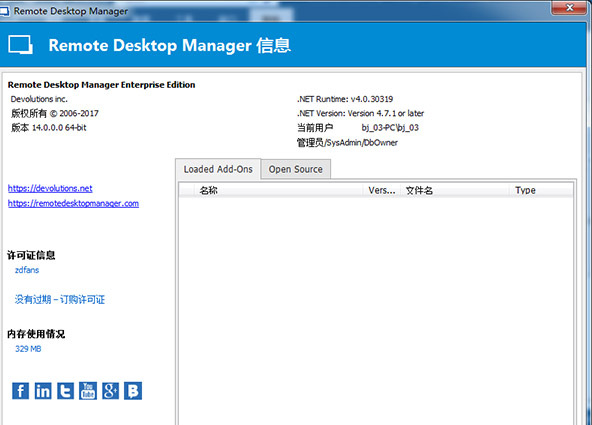The image size is (592, 425).
Task: Open the Blog 'B' icon
Action: [133, 391]
